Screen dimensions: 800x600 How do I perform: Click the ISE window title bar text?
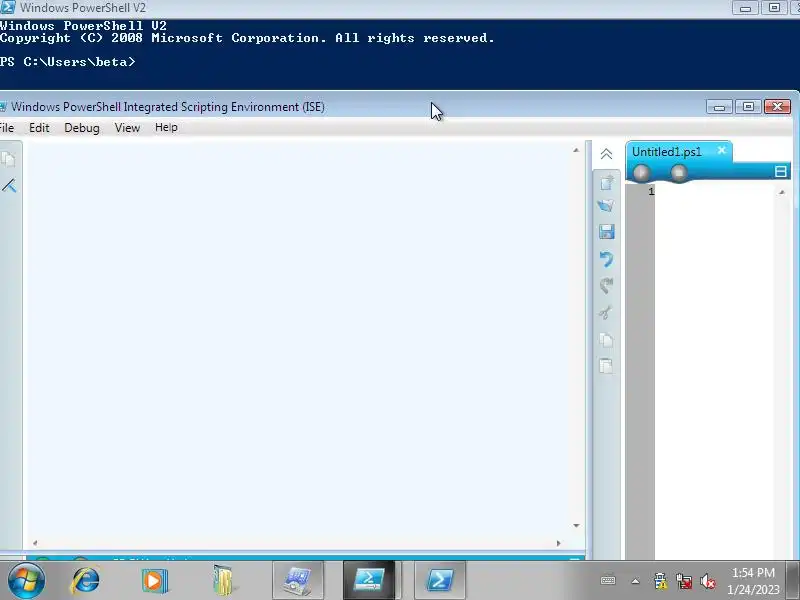(x=167, y=107)
